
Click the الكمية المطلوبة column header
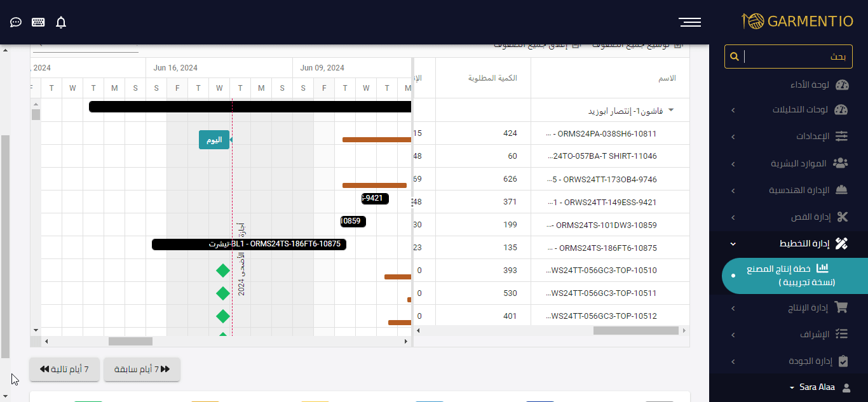click(492, 78)
